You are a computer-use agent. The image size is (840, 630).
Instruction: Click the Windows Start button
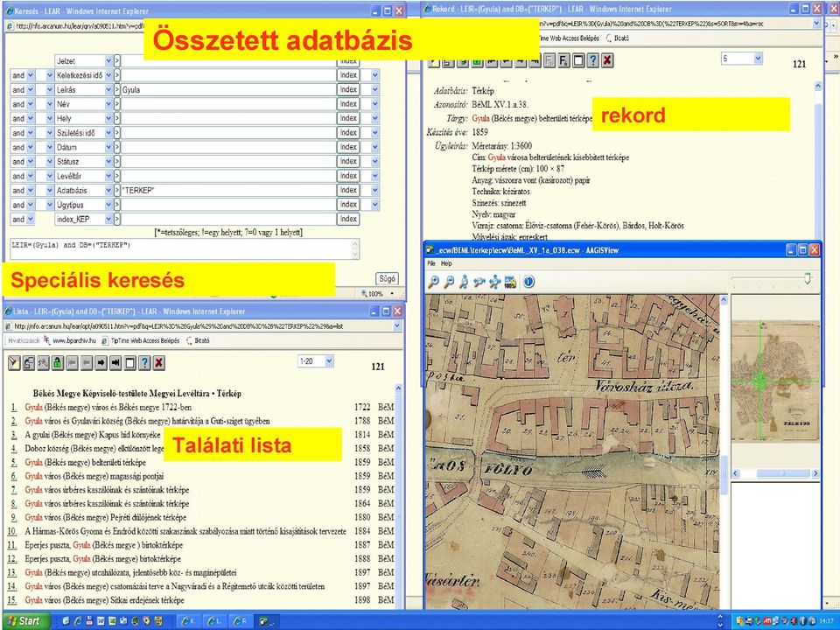point(25,621)
